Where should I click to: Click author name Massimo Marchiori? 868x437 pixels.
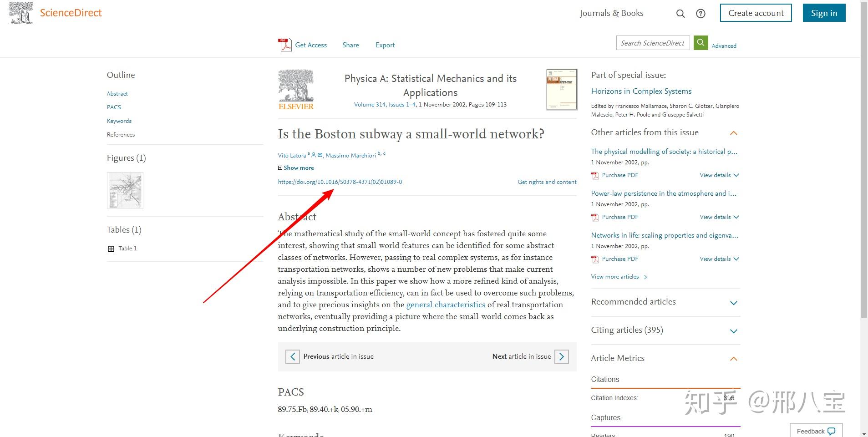tap(351, 156)
